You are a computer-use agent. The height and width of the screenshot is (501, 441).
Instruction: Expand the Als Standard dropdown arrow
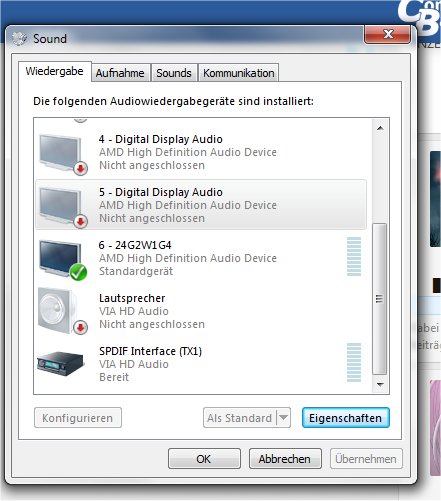tap(283, 418)
